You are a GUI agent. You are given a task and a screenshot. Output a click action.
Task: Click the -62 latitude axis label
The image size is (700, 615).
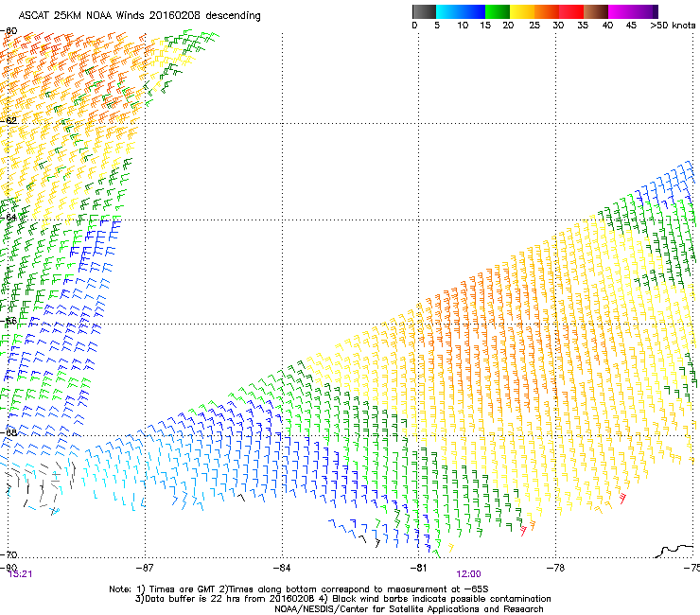pos(9,120)
